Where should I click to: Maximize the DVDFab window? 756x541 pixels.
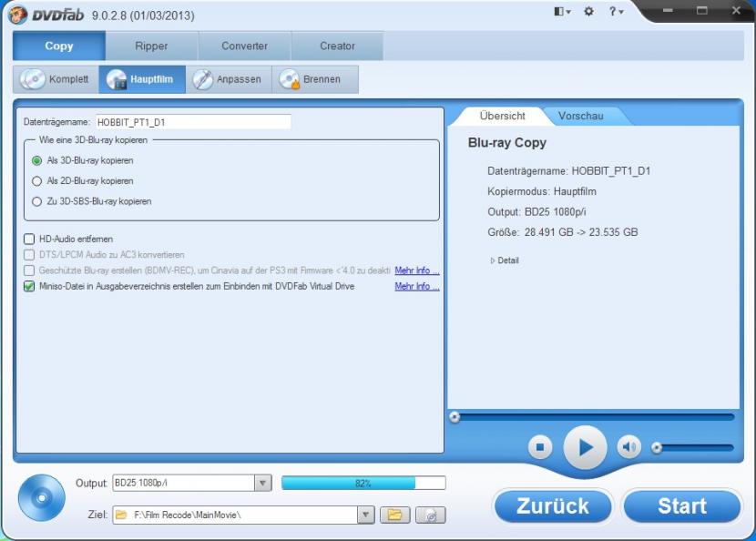point(702,11)
